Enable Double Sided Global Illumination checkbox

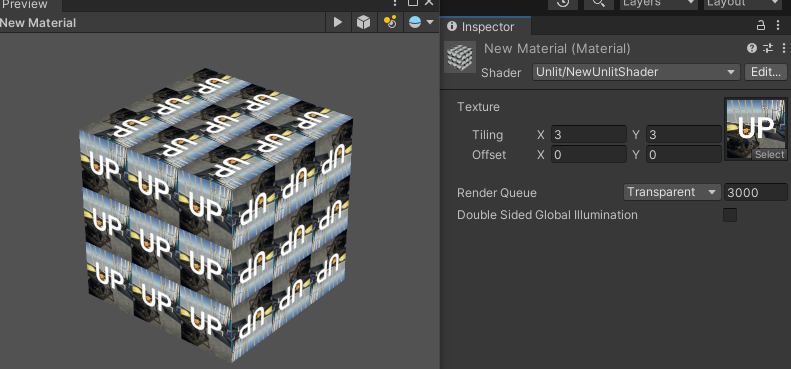(x=730, y=215)
